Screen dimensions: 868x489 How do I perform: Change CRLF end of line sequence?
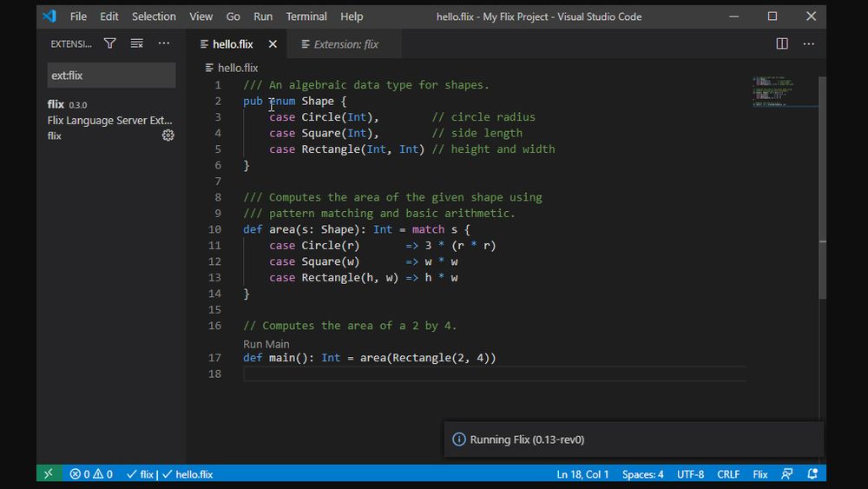click(x=728, y=474)
